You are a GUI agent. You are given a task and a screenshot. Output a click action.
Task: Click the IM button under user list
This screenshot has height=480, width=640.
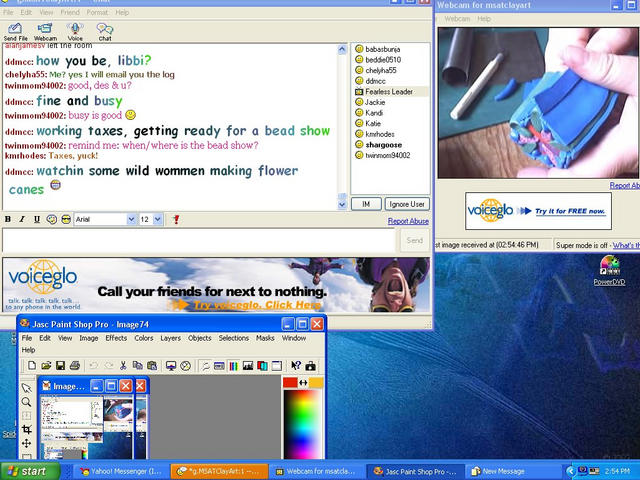click(x=366, y=204)
